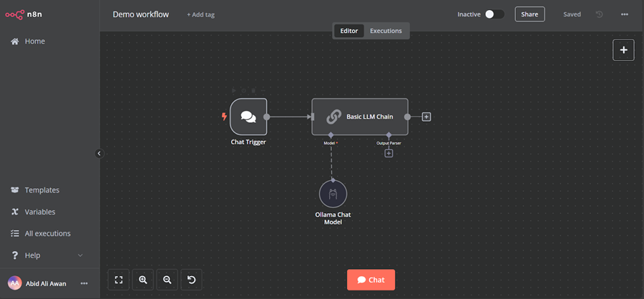The height and width of the screenshot is (299, 644).
Task: Delete Chat Trigger node trash icon
Action: pos(253,90)
